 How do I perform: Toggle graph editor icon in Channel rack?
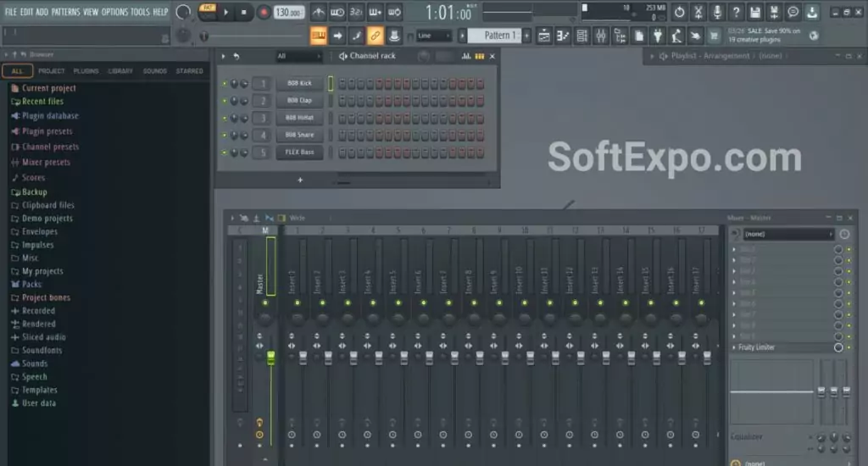click(466, 56)
